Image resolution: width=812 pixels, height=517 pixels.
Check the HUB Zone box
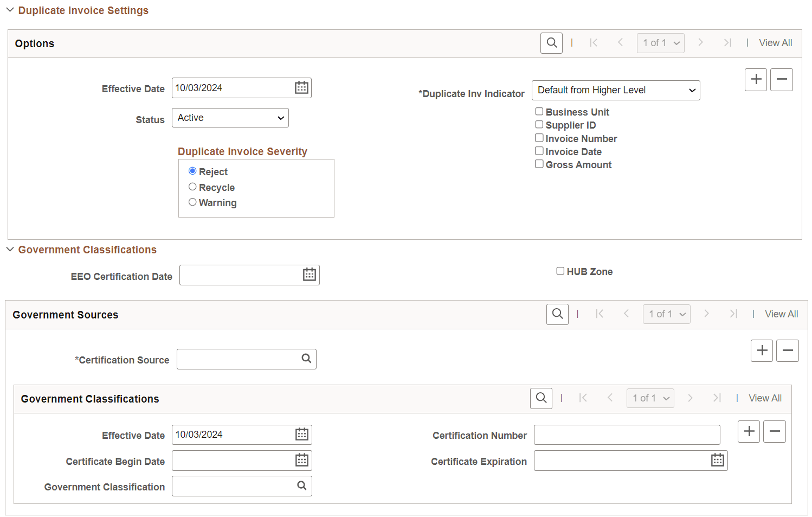point(560,270)
